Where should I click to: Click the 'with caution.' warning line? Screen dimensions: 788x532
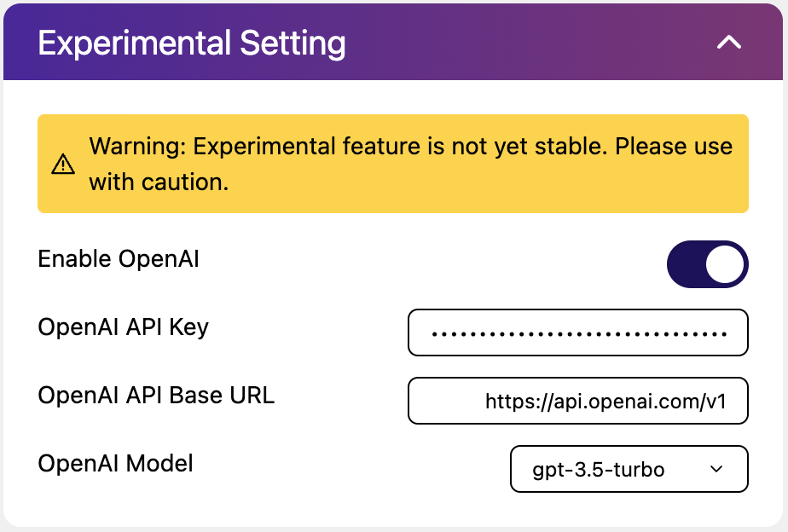(x=159, y=182)
